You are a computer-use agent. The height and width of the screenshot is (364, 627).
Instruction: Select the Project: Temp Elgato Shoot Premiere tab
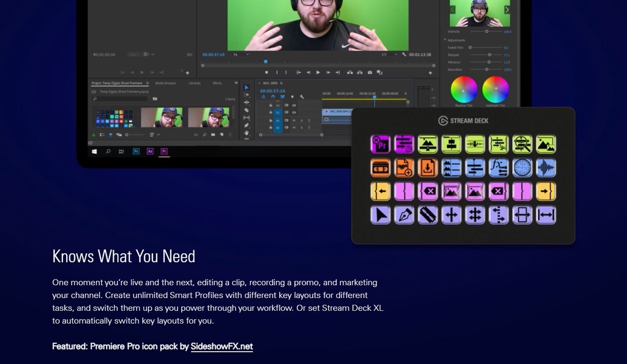coord(117,83)
